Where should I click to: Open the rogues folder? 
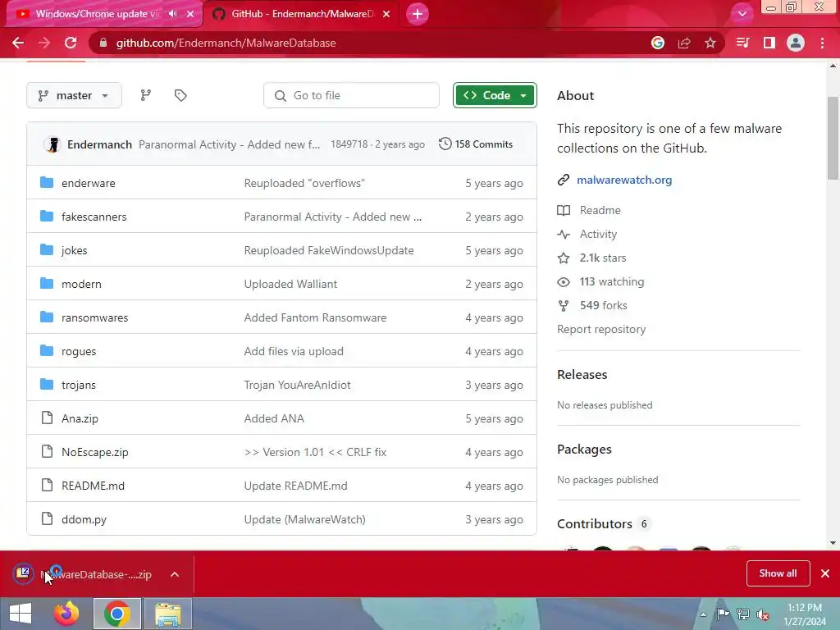(79, 351)
